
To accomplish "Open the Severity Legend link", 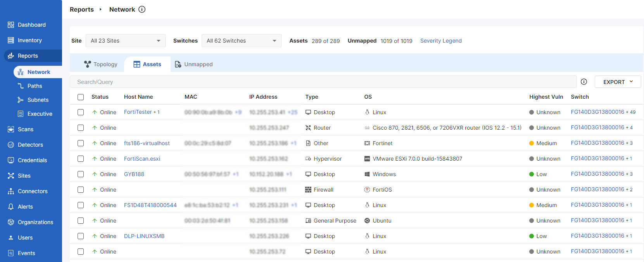I will pos(441,41).
